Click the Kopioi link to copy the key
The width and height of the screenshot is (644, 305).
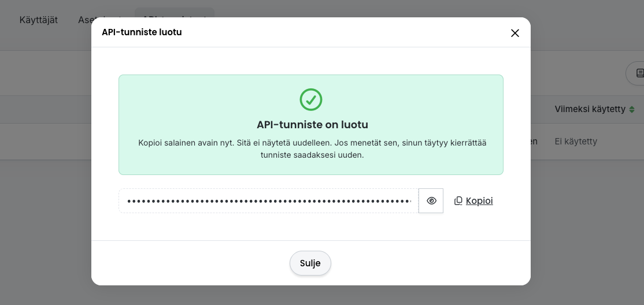coord(479,200)
